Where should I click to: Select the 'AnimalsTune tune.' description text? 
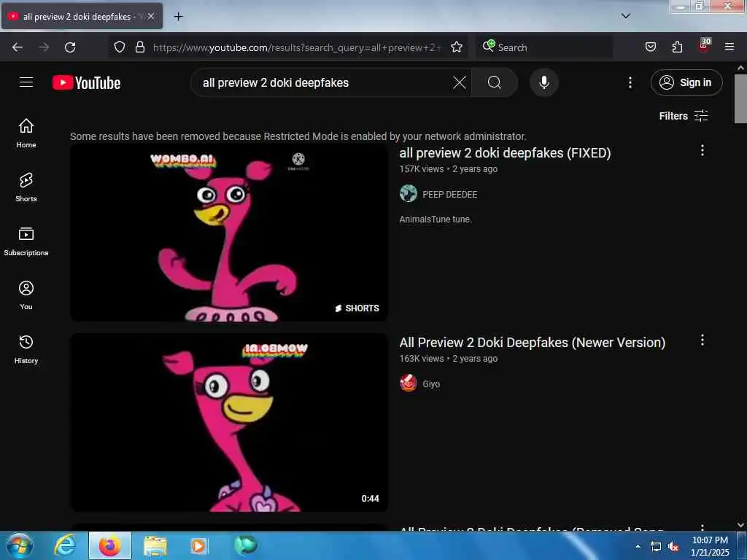pyautogui.click(x=436, y=219)
